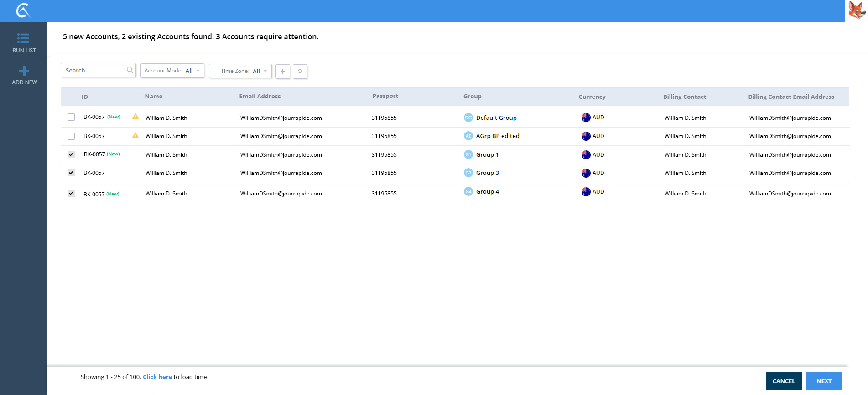868x395 pixels.
Task: Click the Group 1 badge icon
Action: click(x=468, y=155)
